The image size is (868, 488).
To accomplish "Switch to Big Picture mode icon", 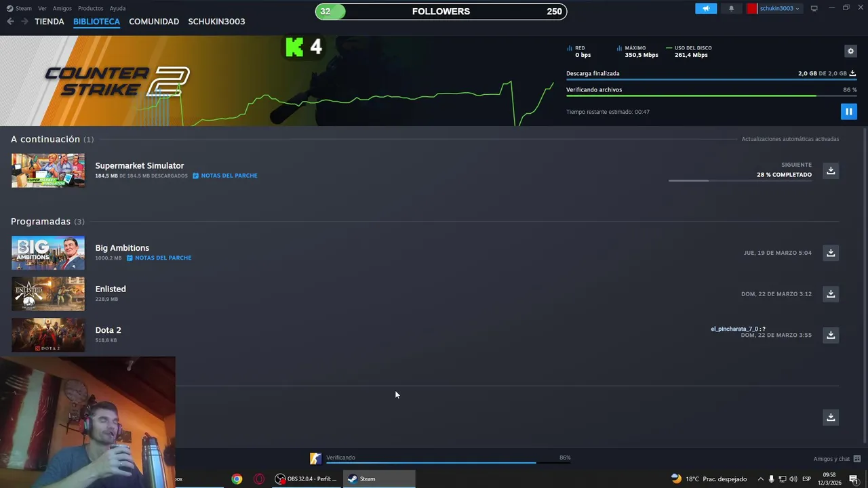I will click(x=814, y=9).
